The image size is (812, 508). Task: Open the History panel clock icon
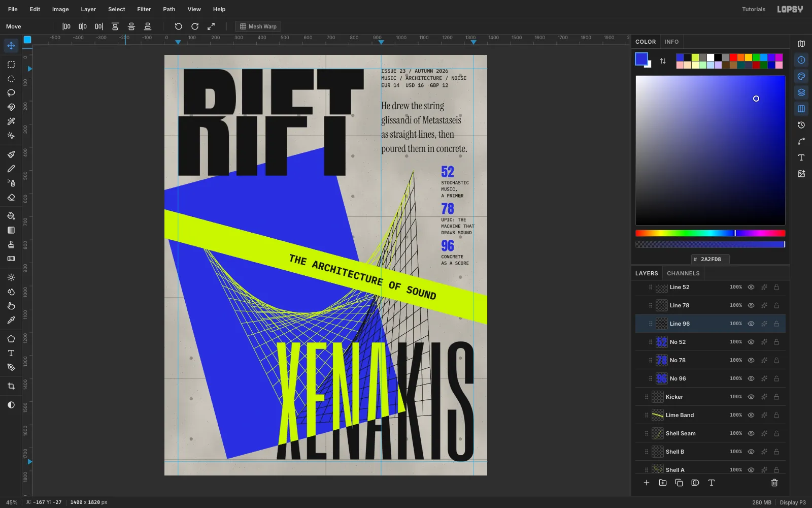tap(801, 125)
